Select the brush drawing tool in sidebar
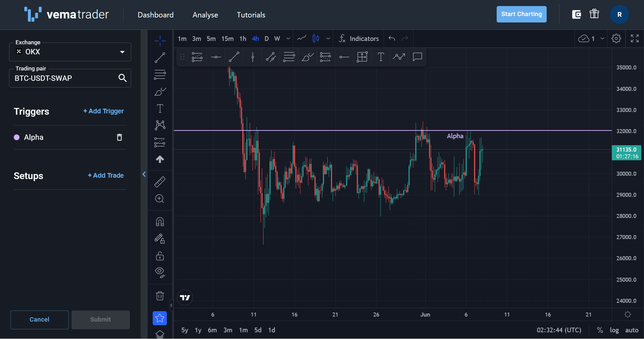This screenshot has width=644, height=339. click(x=160, y=92)
